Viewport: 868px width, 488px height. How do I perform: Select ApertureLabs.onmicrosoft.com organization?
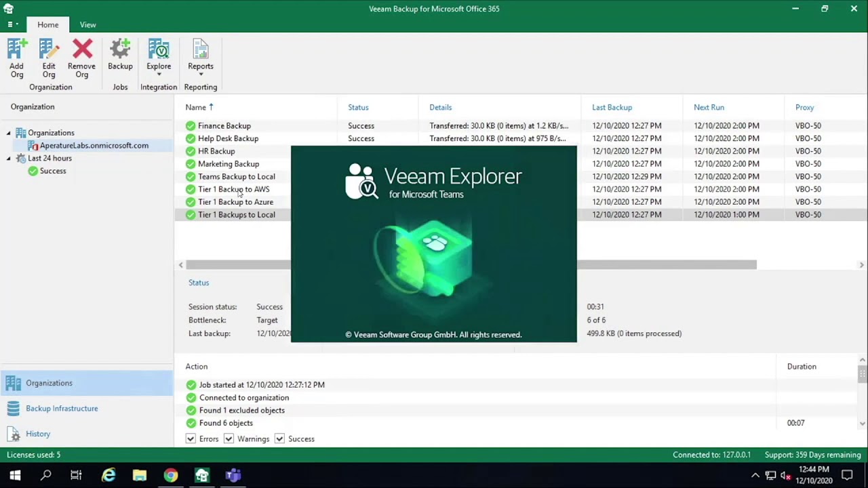pyautogui.click(x=94, y=146)
